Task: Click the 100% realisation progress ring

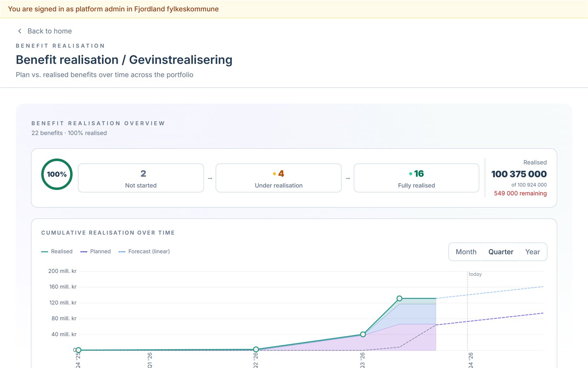Action: [57, 174]
